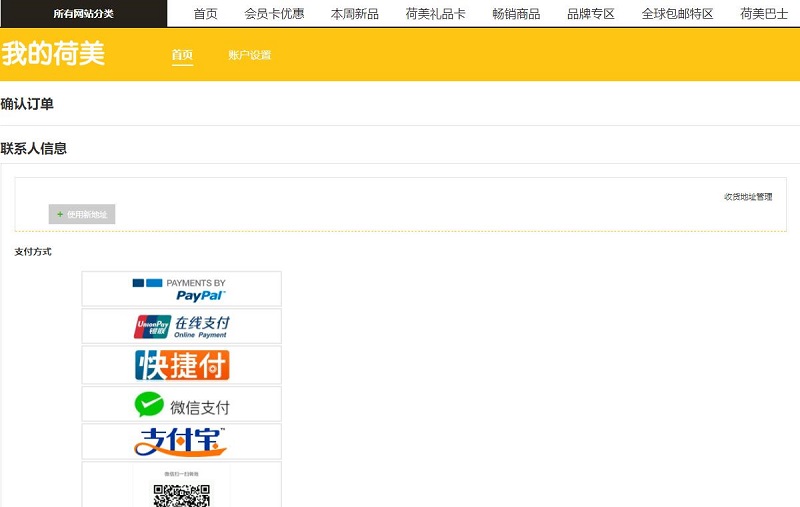The height and width of the screenshot is (507, 800).
Task: Open 本周新品 navigation item
Action: (355, 14)
